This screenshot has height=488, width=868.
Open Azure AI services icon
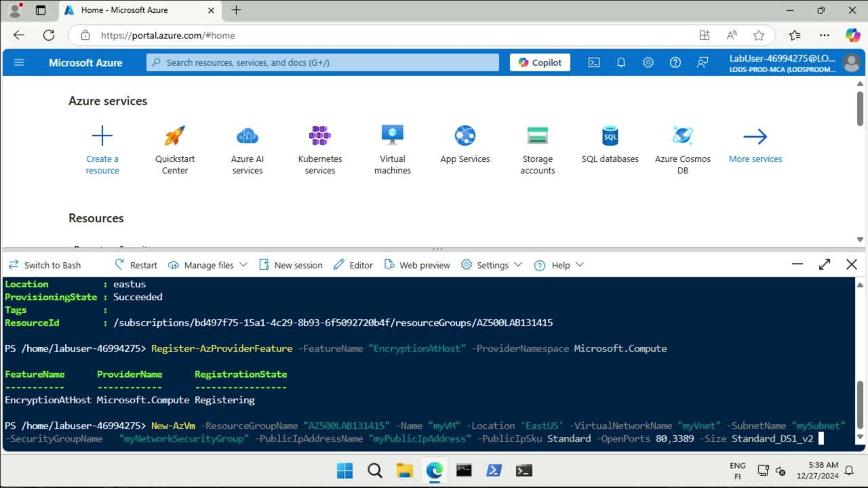[248, 136]
